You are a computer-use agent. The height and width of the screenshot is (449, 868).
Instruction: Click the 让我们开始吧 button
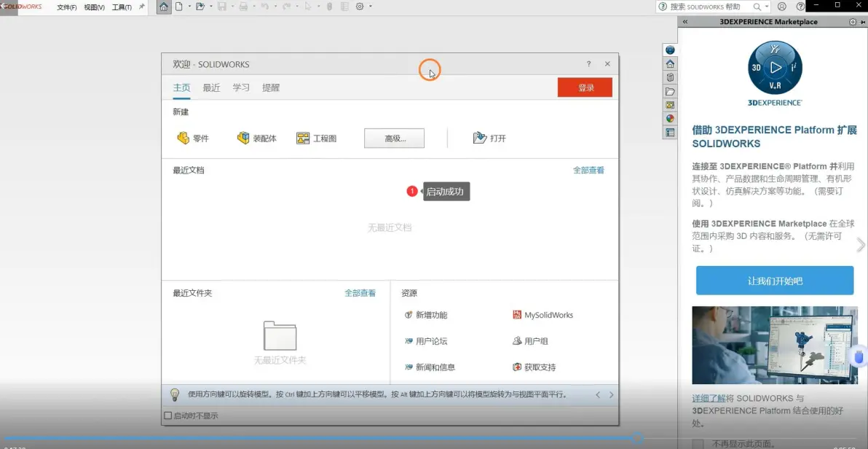(x=775, y=281)
